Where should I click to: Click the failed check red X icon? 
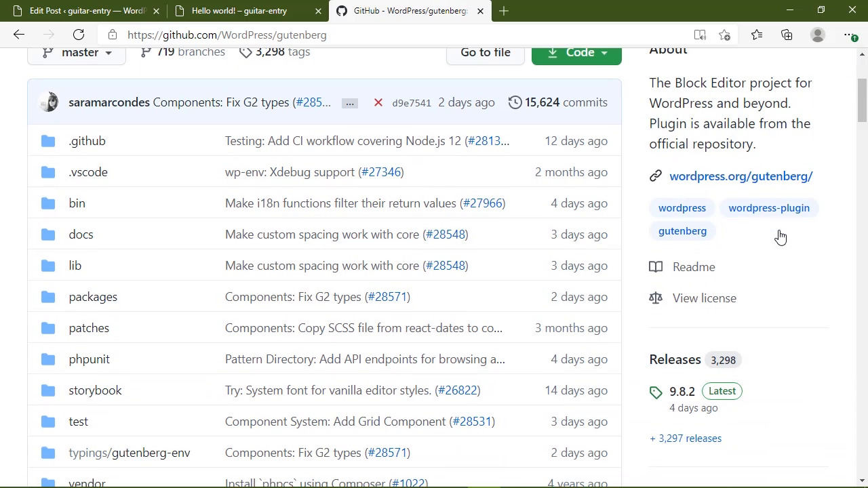coord(378,102)
